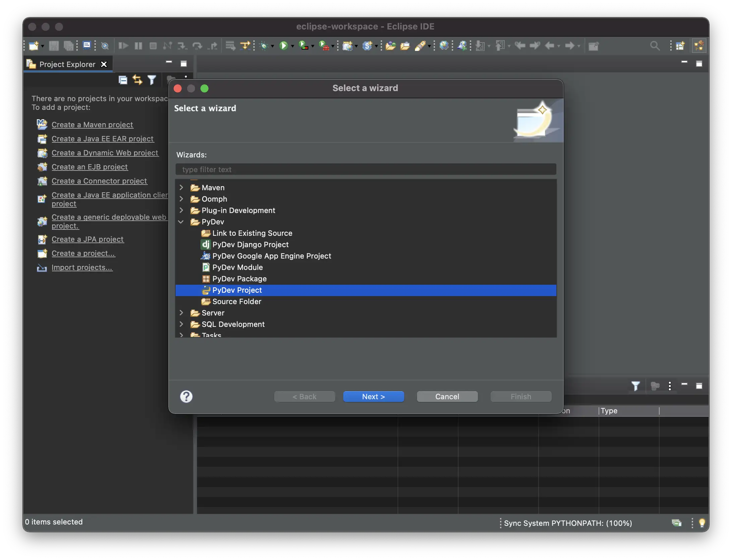Click the wizard filter text field
Screen dimensions: 732x560
pos(365,169)
